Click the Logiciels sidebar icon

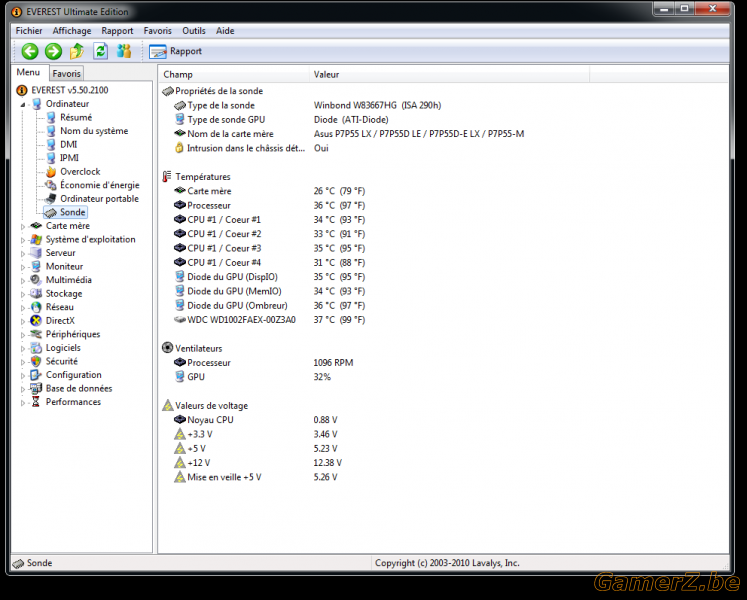click(36, 348)
